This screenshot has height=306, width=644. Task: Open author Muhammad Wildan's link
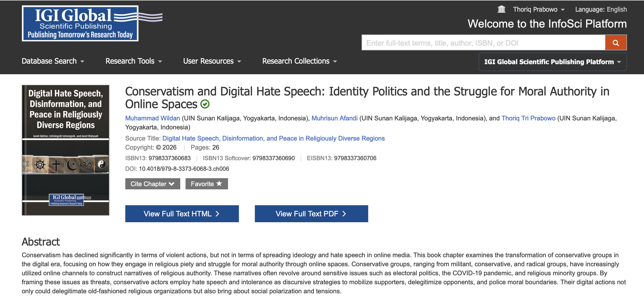click(153, 118)
